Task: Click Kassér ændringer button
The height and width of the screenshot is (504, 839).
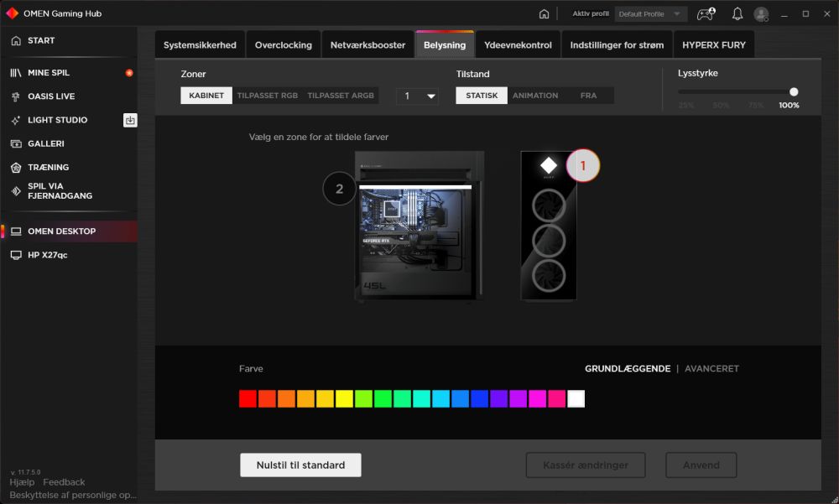Action: [x=586, y=465]
